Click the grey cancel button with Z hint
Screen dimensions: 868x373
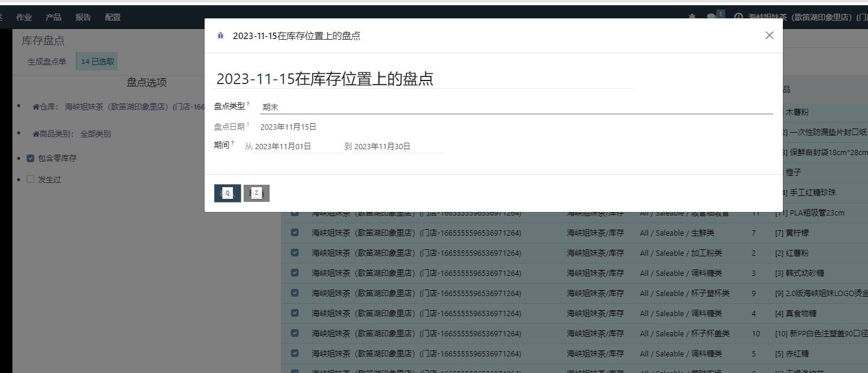pyautogui.click(x=257, y=193)
